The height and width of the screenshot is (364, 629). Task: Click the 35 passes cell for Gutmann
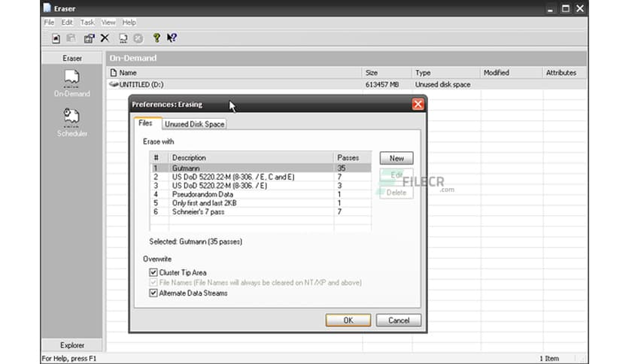click(x=342, y=168)
